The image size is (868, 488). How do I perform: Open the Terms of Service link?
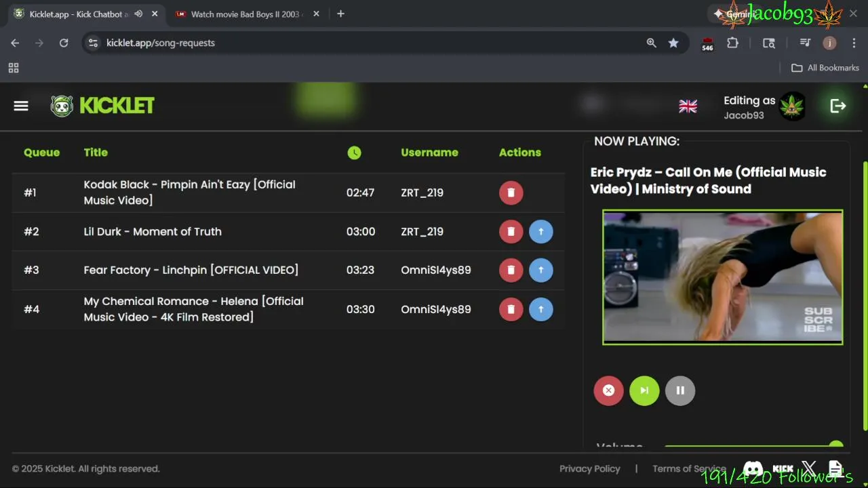click(x=689, y=468)
